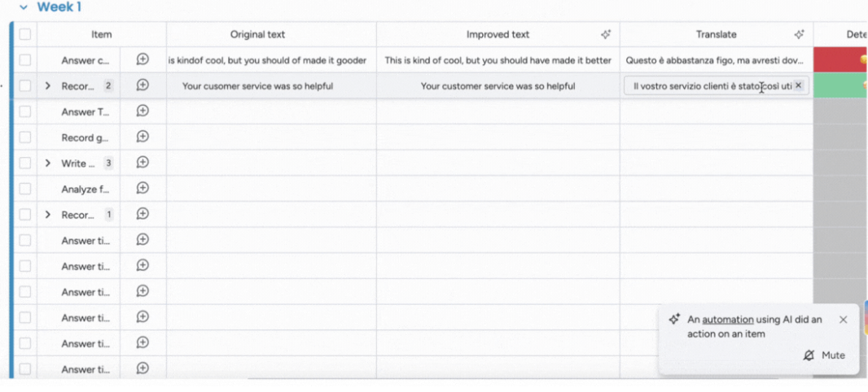Expand the Recor... item with 2 subitems

point(47,85)
